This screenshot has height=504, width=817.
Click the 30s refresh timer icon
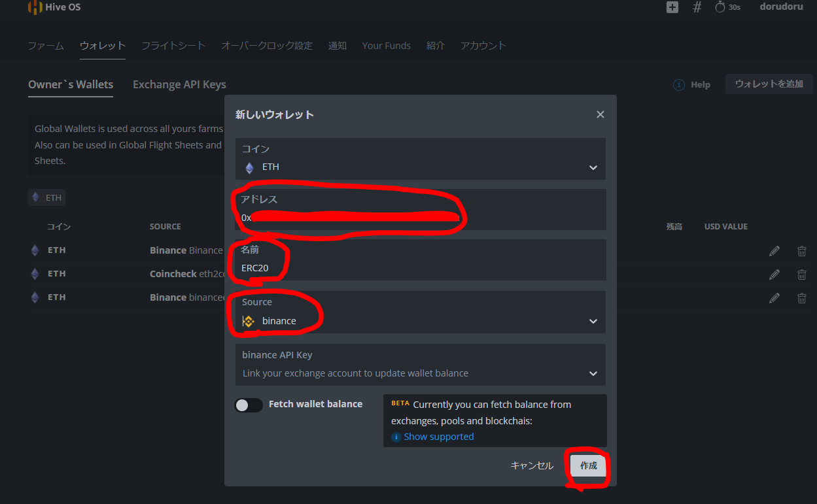(x=720, y=7)
